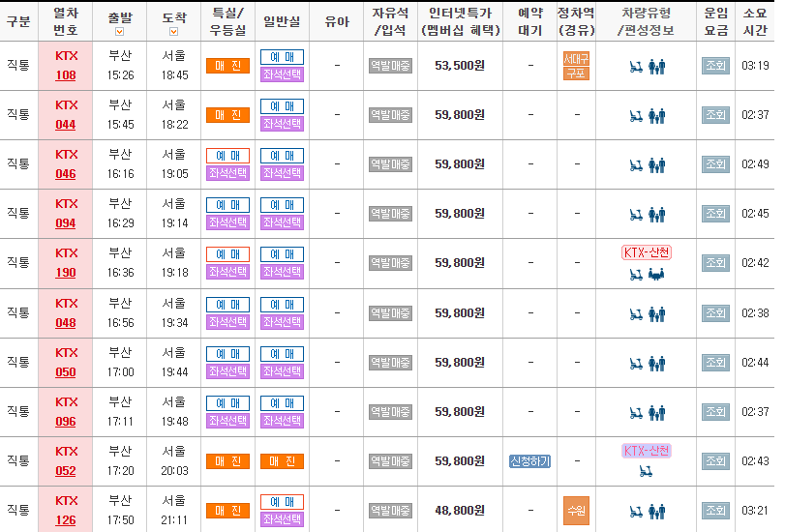Viewport: 785px width, 532px height.
Task: Click 조회 fare button for KTX 190
Action: tap(715, 263)
